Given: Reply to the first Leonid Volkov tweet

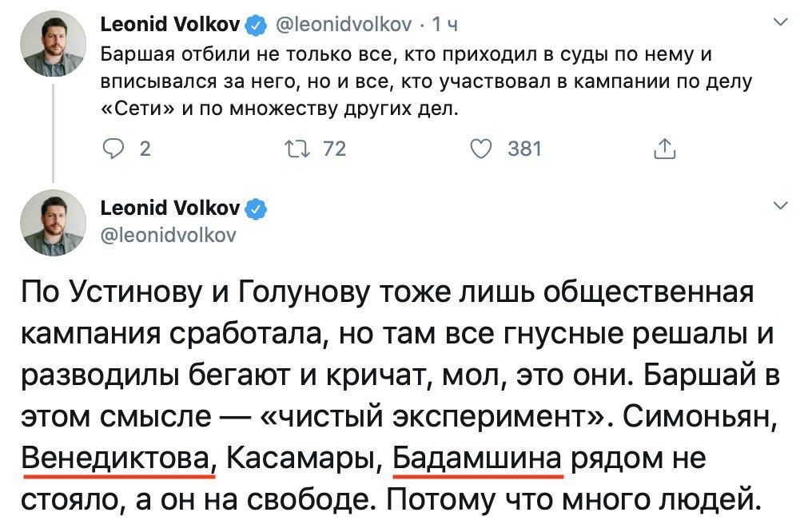Looking at the screenshot, I should (115, 149).
